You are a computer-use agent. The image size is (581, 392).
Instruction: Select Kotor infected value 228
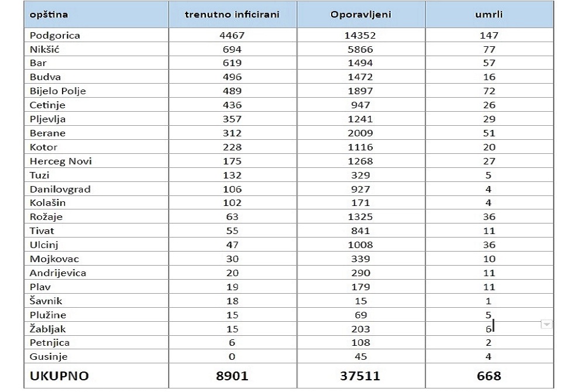[x=232, y=147]
